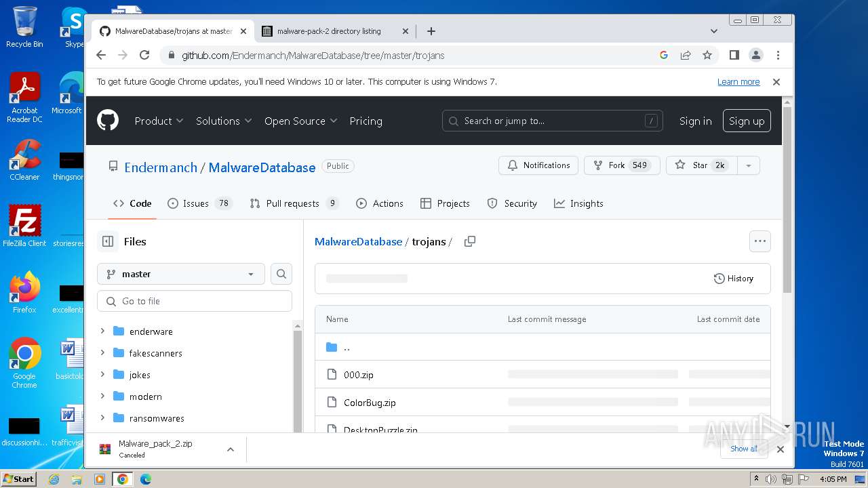Expand modern folder in tree
868x488 pixels.
[102, 396]
